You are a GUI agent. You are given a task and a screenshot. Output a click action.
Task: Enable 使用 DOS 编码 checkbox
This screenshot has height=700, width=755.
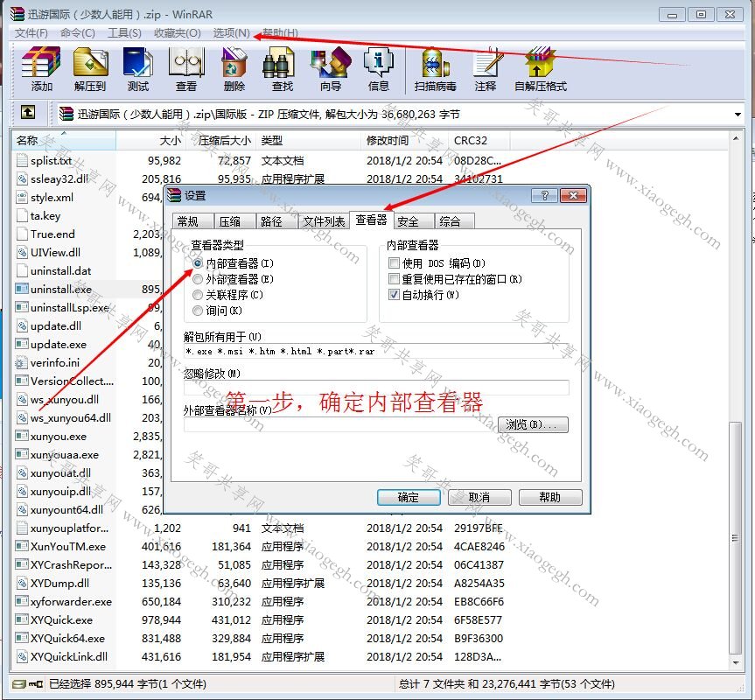394,262
